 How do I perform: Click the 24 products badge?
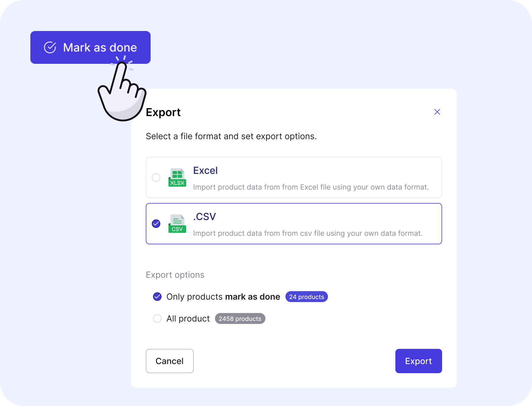[x=307, y=297]
